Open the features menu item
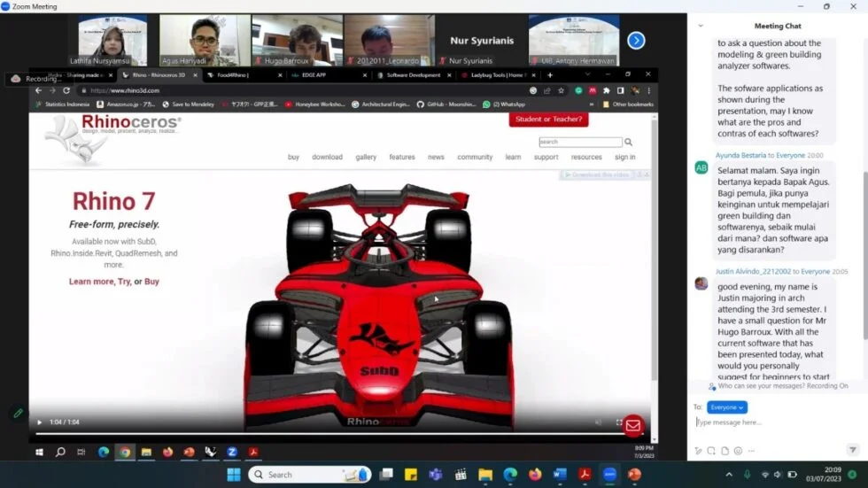The height and width of the screenshot is (488, 868). pos(402,157)
